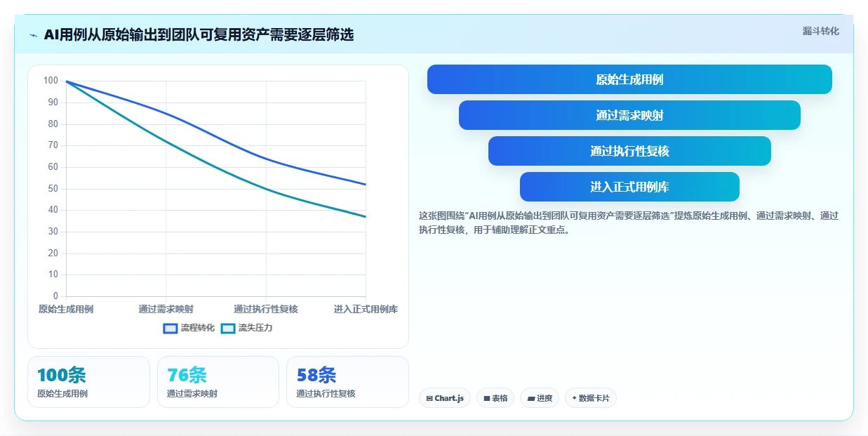The height and width of the screenshot is (436, 868).
Task: Open the 100条 原始生成用例 stat card
Action: (x=88, y=382)
